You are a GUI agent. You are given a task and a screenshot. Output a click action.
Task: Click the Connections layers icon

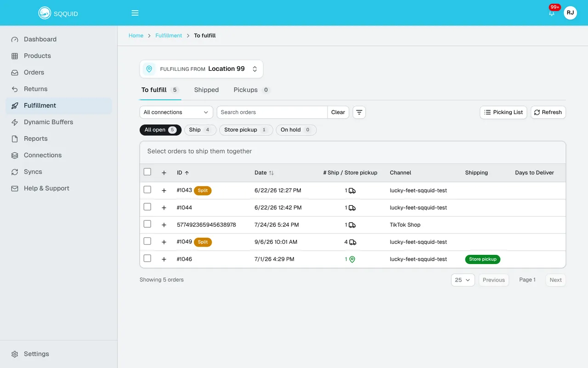point(15,155)
